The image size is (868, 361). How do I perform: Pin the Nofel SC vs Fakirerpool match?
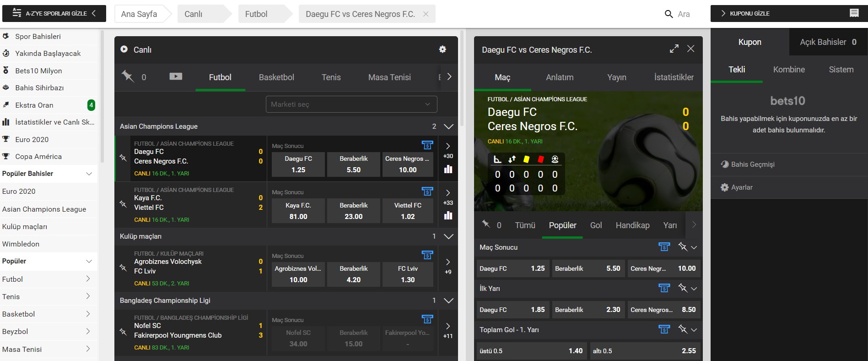point(123,332)
